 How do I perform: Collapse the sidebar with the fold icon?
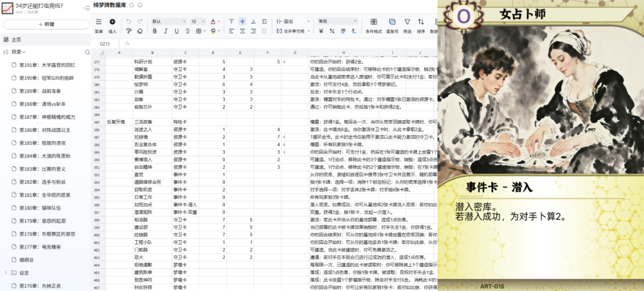(x=87, y=8)
